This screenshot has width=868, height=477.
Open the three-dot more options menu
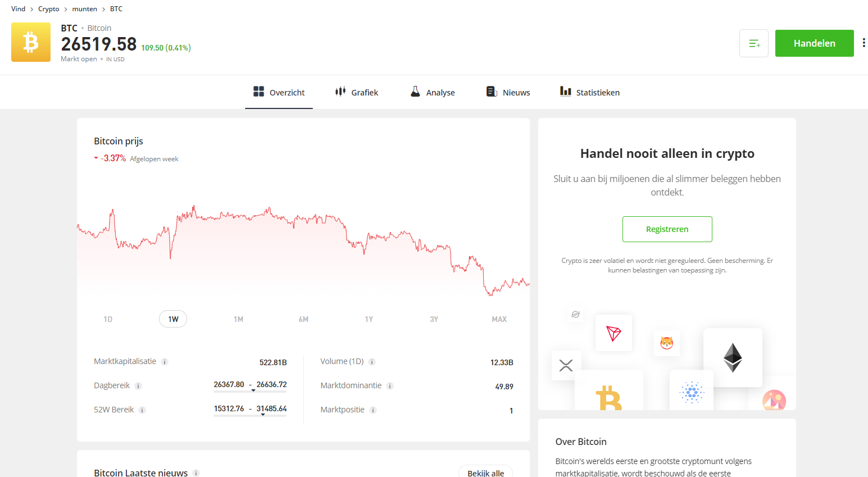[x=864, y=43]
